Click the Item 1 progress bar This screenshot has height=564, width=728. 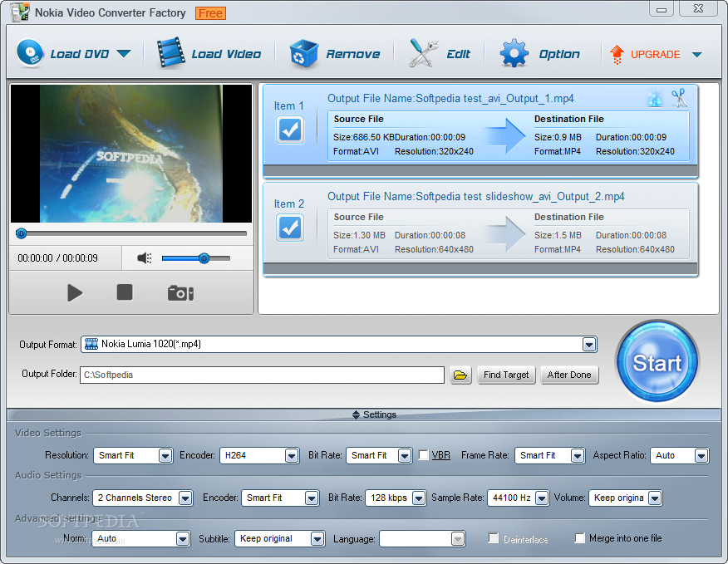(x=480, y=171)
